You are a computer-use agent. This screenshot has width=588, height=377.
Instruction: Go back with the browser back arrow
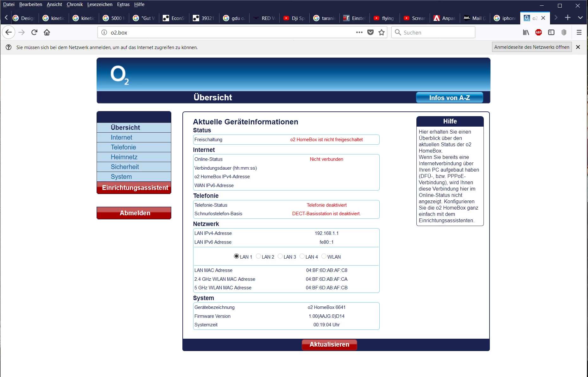click(9, 32)
